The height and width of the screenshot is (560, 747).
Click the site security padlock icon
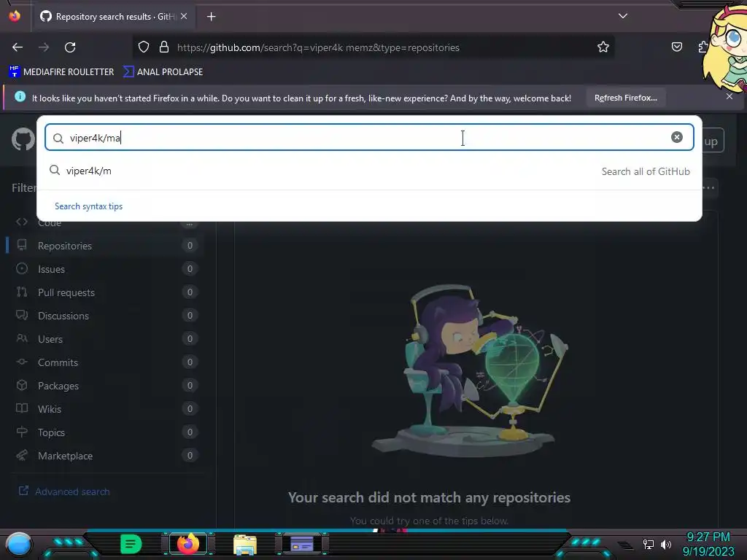pos(164,47)
